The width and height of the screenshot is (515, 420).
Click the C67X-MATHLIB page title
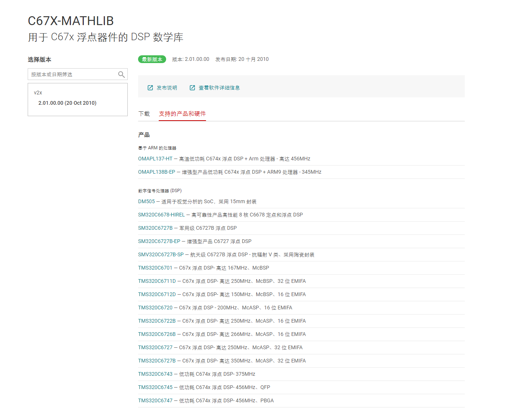tap(71, 21)
